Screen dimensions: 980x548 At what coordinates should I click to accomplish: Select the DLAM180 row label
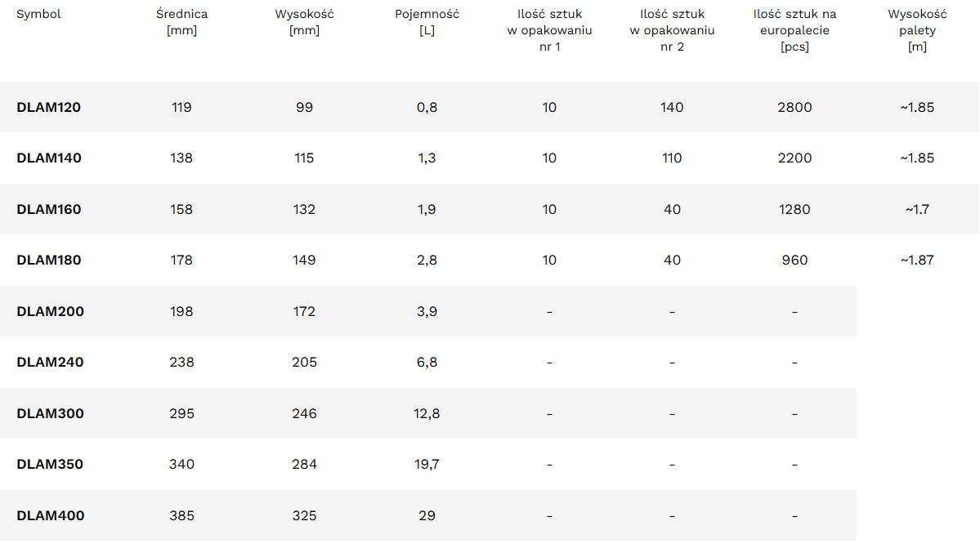pyautogui.click(x=49, y=260)
